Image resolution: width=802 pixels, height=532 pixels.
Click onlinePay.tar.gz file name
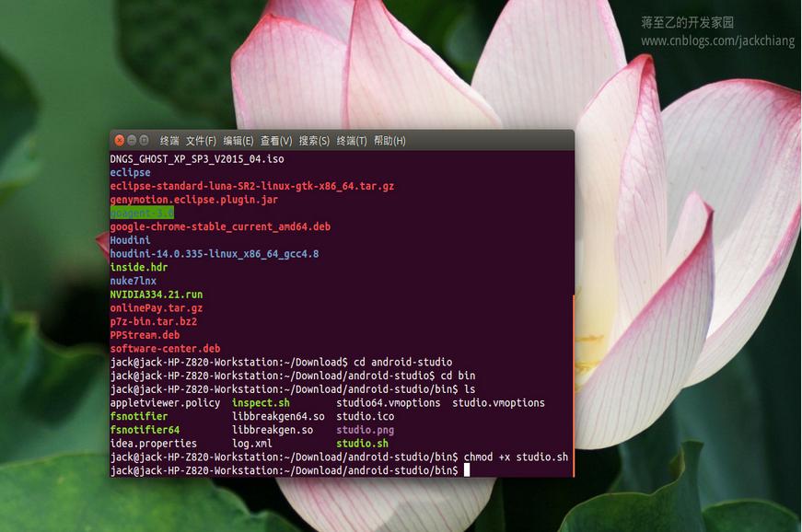pyautogui.click(x=157, y=308)
